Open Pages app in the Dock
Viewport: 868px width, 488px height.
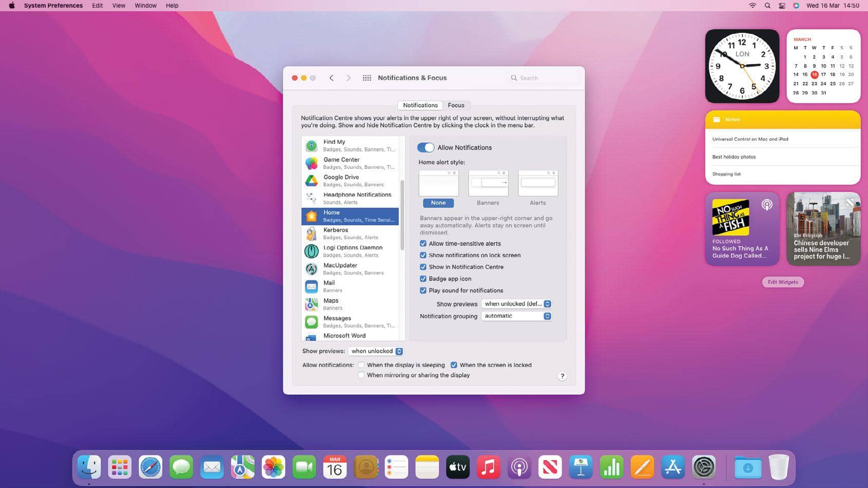coord(643,467)
